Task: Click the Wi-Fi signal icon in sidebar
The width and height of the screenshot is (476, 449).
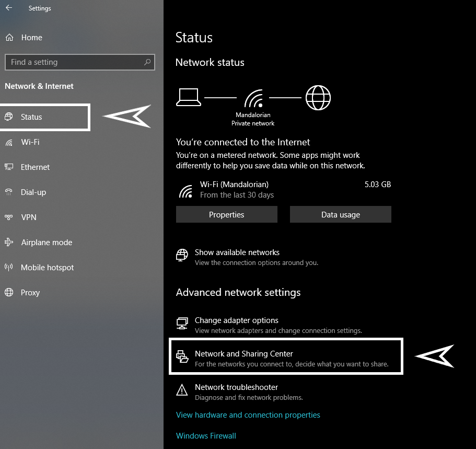Action: (x=9, y=142)
